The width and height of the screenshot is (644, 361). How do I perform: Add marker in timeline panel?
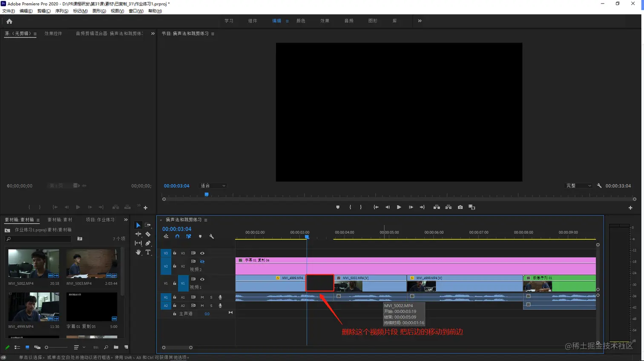pyautogui.click(x=200, y=237)
